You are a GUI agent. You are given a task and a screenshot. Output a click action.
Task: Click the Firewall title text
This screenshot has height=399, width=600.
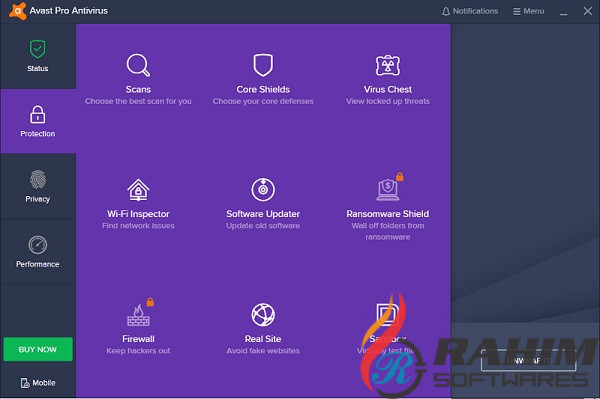point(138,339)
